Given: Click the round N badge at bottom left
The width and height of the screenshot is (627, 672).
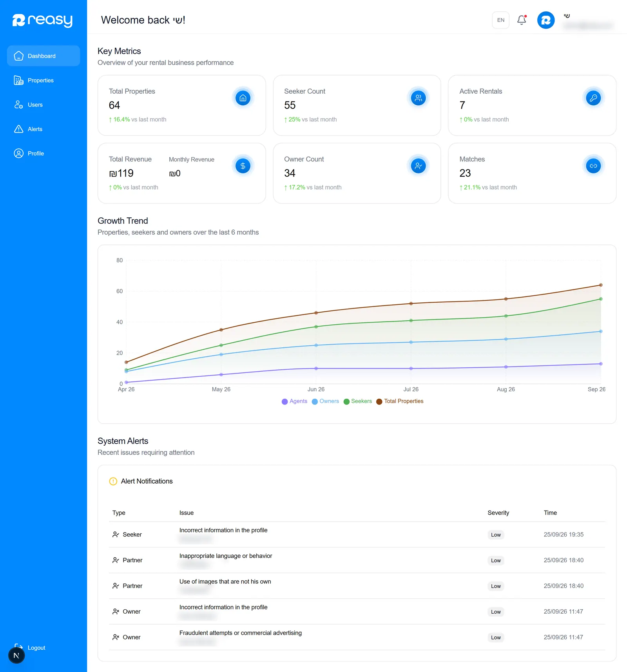Looking at the screenshot, I should click(16, 656).
